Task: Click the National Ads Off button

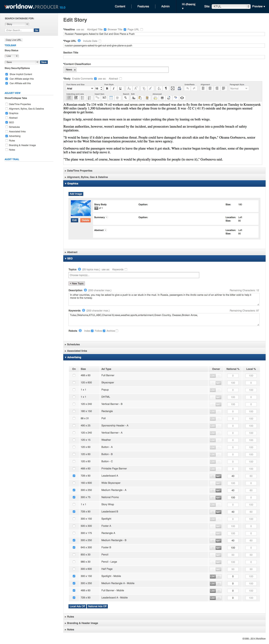Action: [97, 606]
